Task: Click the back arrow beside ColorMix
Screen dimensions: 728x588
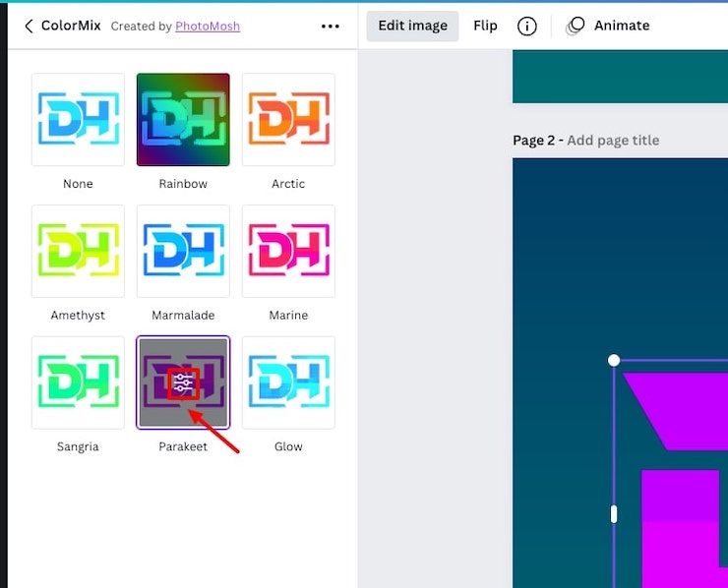Action: coord(28,27)
